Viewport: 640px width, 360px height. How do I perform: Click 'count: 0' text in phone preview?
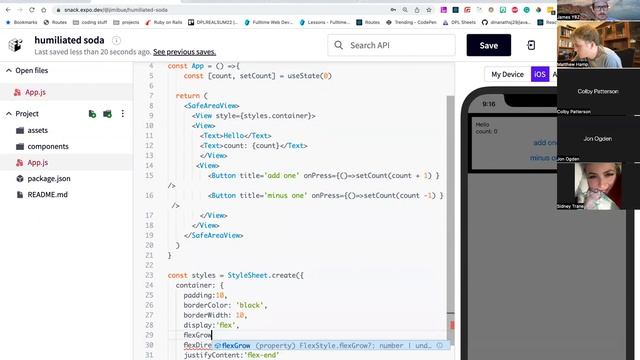pos(486,131)
